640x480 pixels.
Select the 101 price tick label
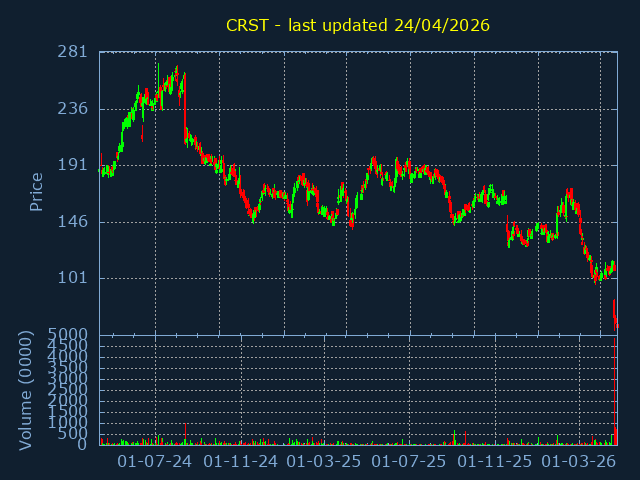pyautogui.click(x=74, y=278)
